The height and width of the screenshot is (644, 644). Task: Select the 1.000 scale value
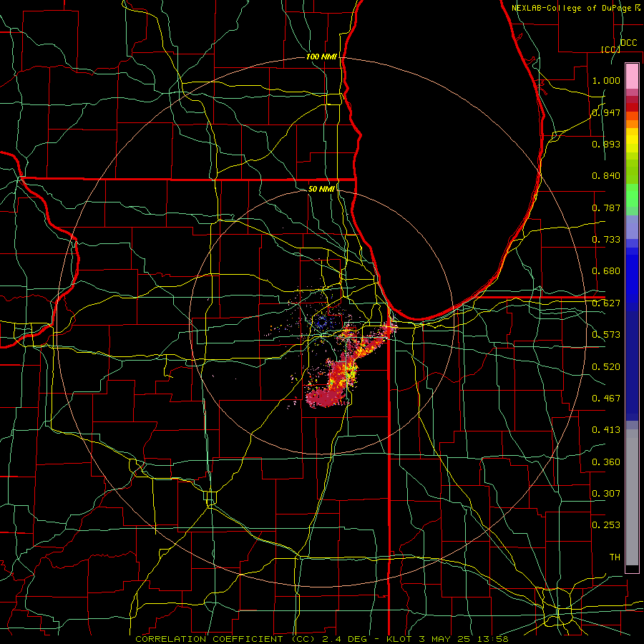606,80
